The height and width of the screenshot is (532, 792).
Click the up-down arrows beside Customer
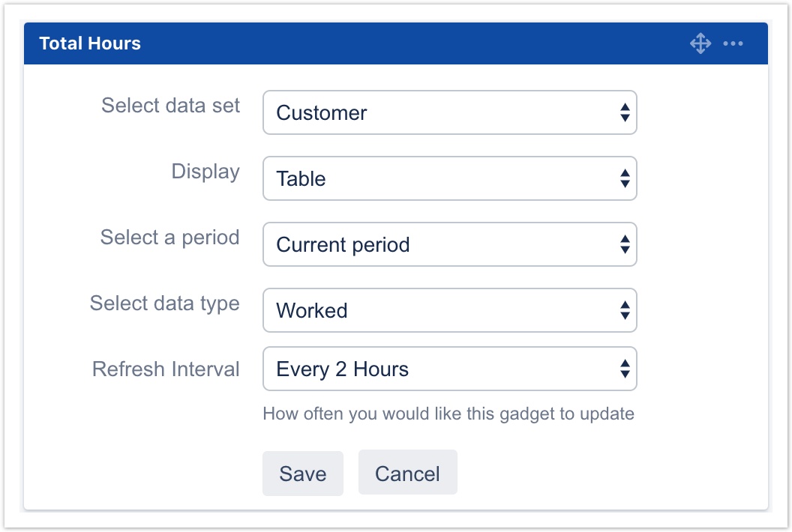624,113
